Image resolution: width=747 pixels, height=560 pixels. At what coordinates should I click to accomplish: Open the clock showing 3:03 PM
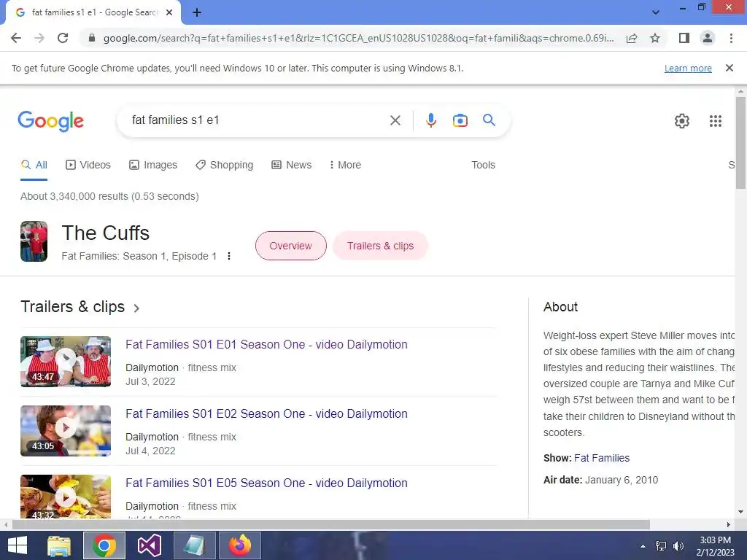(715, 546)
